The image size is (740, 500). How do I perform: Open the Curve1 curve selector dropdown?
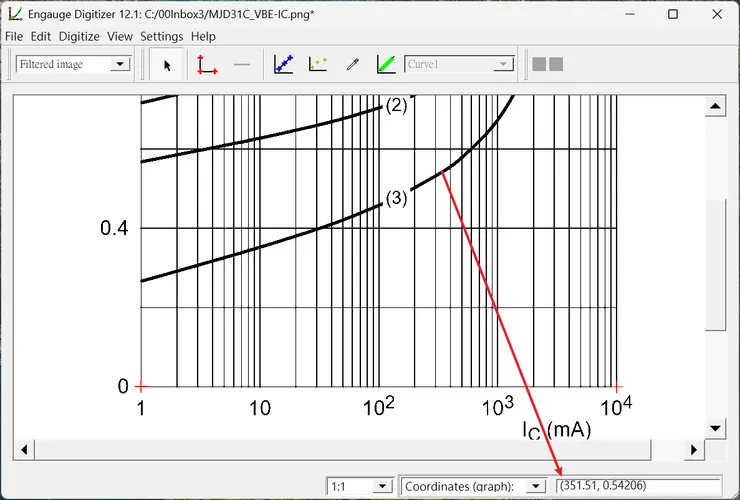pos(459,64)
